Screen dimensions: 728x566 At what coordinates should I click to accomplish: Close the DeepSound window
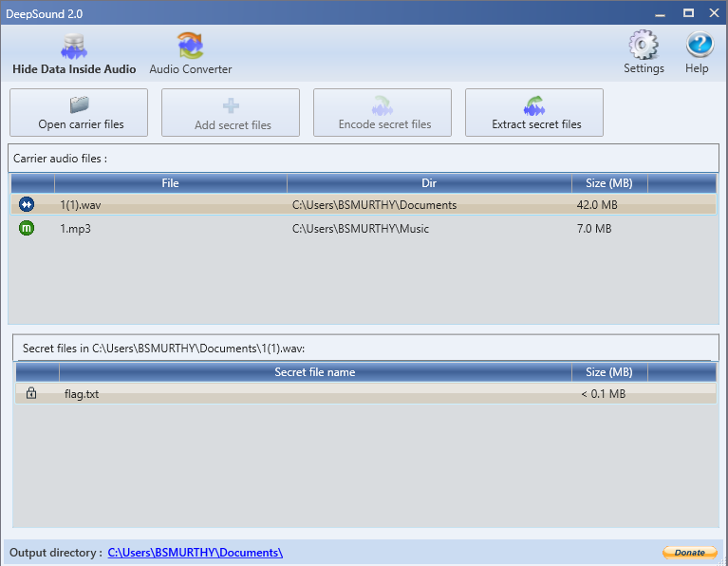click(715, 13)
